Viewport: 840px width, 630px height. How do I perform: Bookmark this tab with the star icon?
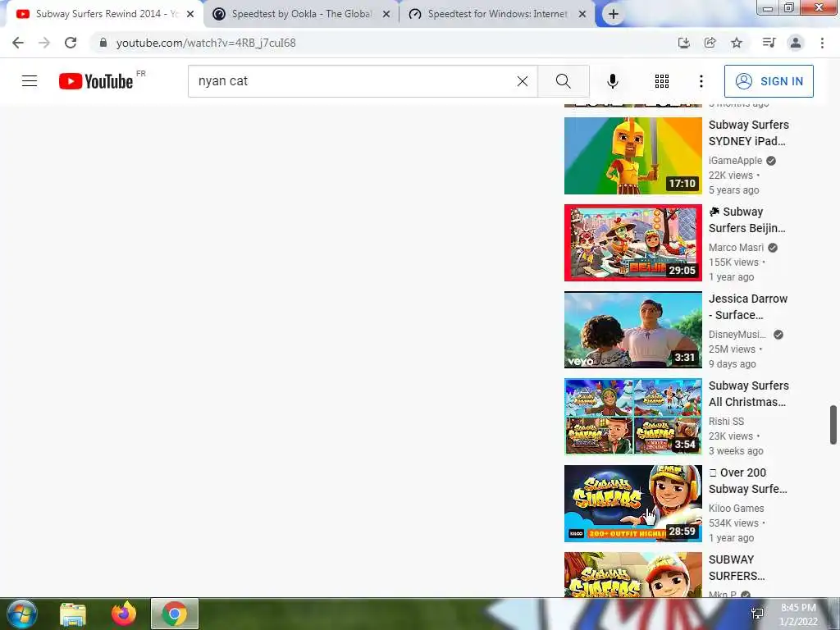(737, 43)
